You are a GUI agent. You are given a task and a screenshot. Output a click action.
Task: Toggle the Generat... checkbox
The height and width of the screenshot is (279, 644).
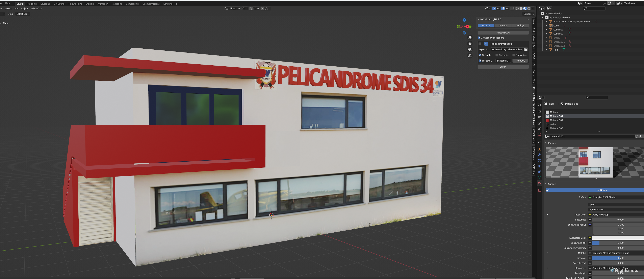click(x=480, y=55)
